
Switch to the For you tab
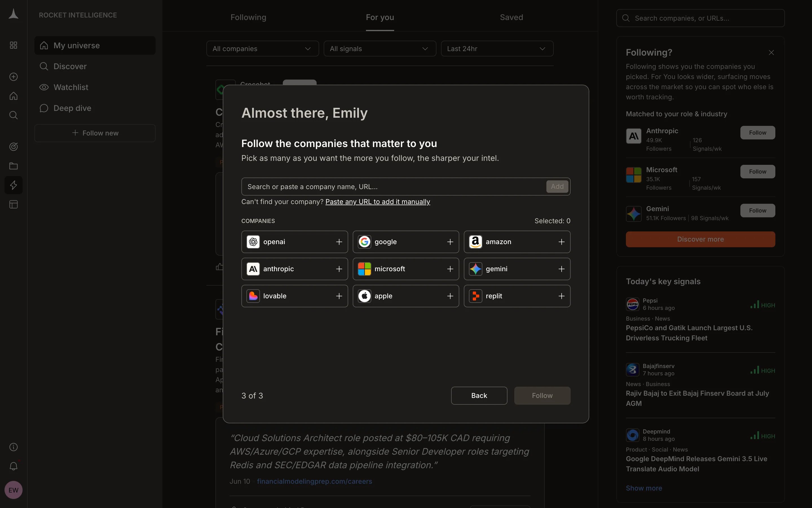380,17
